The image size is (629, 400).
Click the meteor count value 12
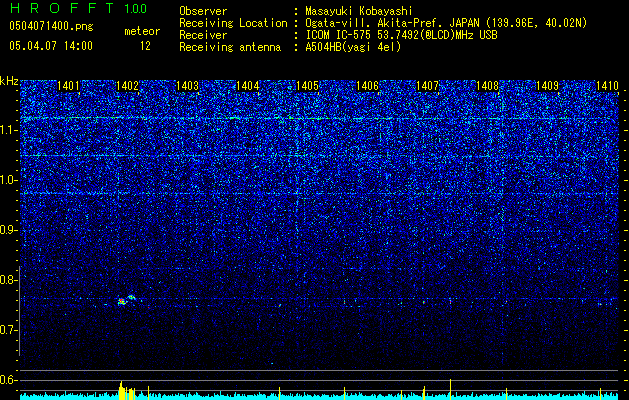tap(145, 46)
